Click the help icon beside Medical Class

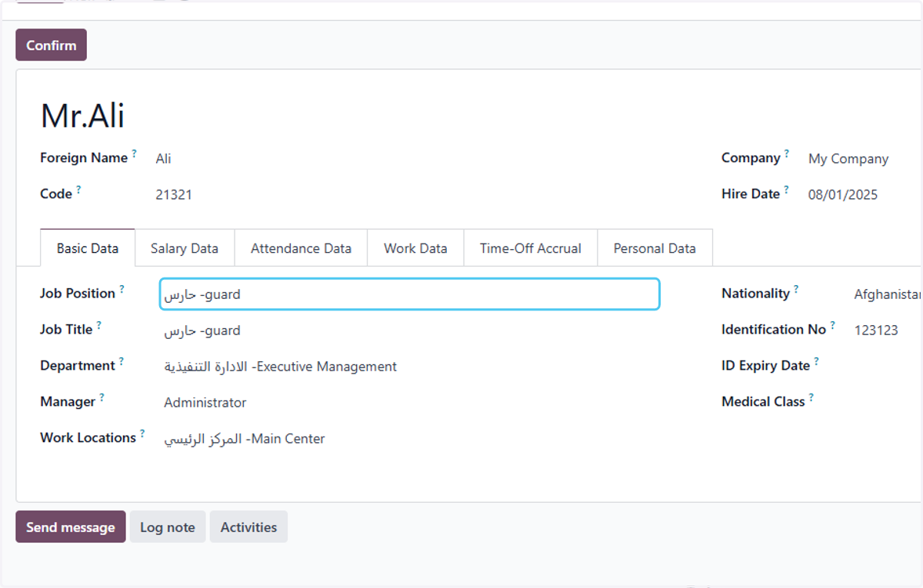811,397
